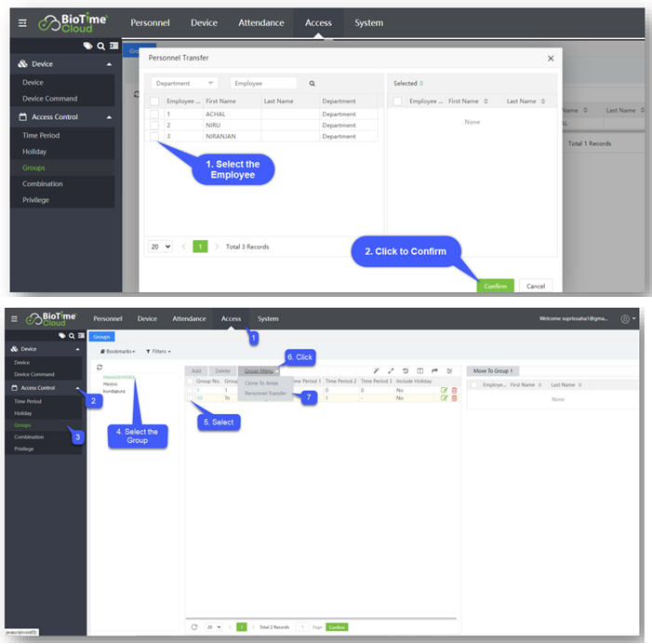Choose Personnel Transfer from Group Menu

pos(265,394)
